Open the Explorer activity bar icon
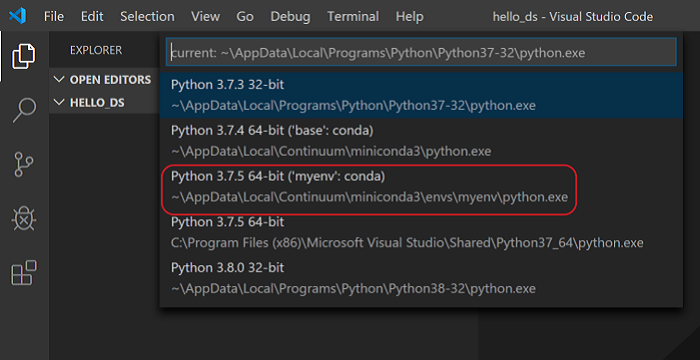This screenshot has height=360, width=700. [24, 56]
